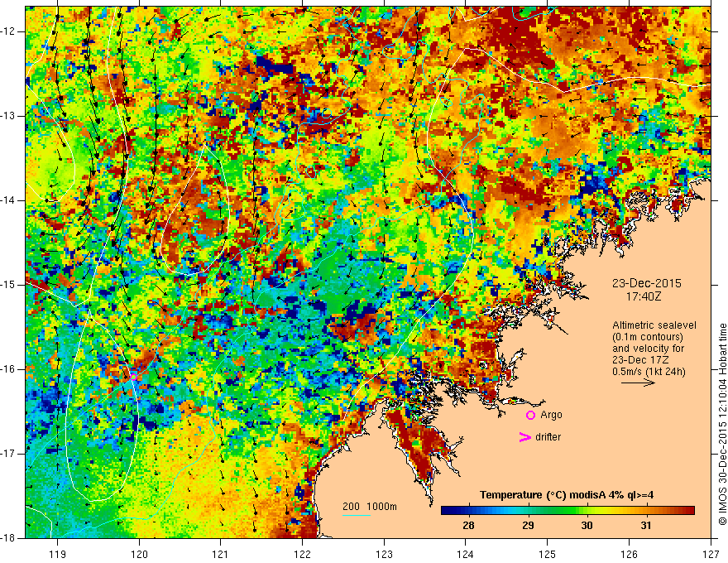This screenshot has height=563, width=728.
Task: Click longitude axis label '124'
Action: pos(466,554)
